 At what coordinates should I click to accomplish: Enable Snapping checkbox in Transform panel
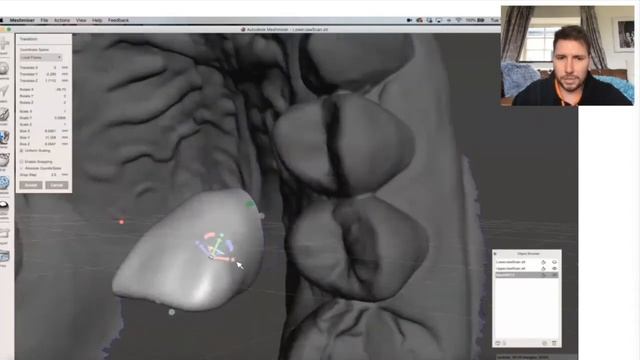(x=22, y=162)
